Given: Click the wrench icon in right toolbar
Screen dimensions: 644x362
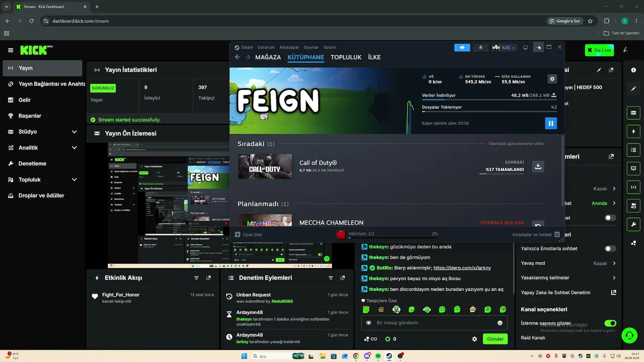Looking at the screenshot, I should [x=633, y=224].
